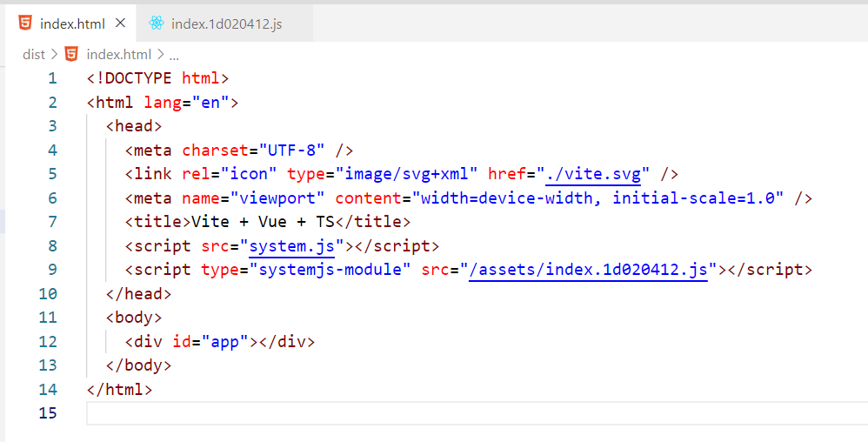Click the closing </head> tag
Viewport: 868px width, 442px height.
pyautogui.click(x=138, y=293)
